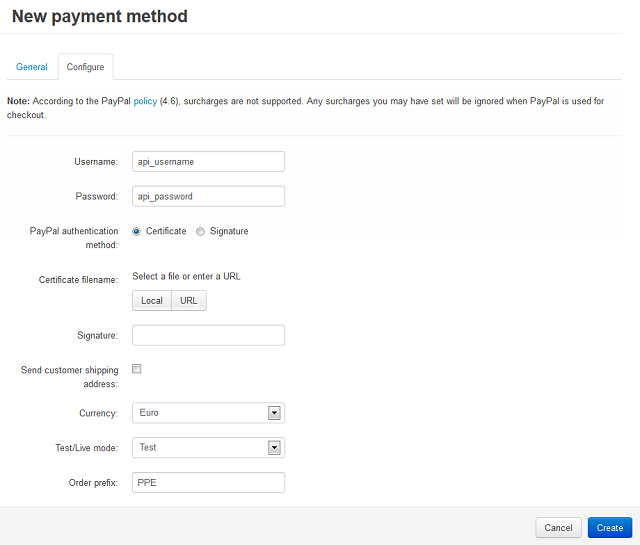Screen dimensions: 640x545
Task: Select the Certificate radio button
Action: point(136,231)
